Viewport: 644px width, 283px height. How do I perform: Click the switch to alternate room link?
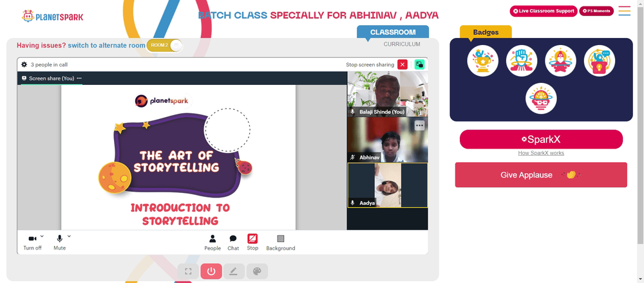pyautogui.click(x=106, y=46)
